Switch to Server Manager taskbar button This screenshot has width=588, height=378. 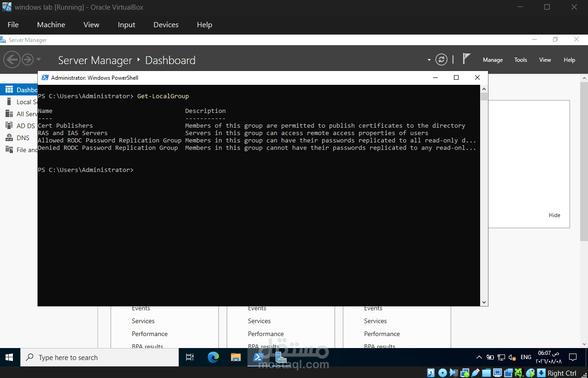click(x=281, y=357)
